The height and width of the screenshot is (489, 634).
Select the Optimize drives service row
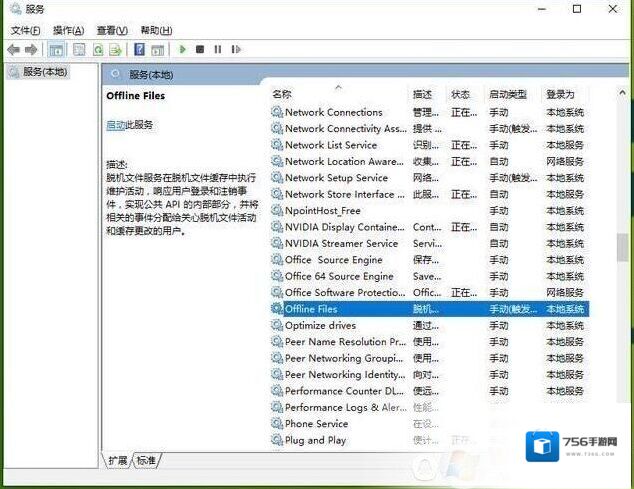[x=320, y=326]
